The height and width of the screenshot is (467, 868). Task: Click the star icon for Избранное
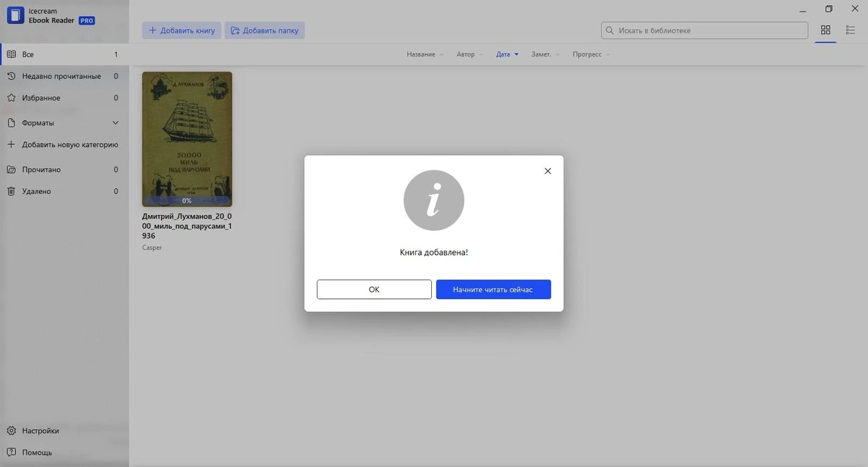[11, 98]
